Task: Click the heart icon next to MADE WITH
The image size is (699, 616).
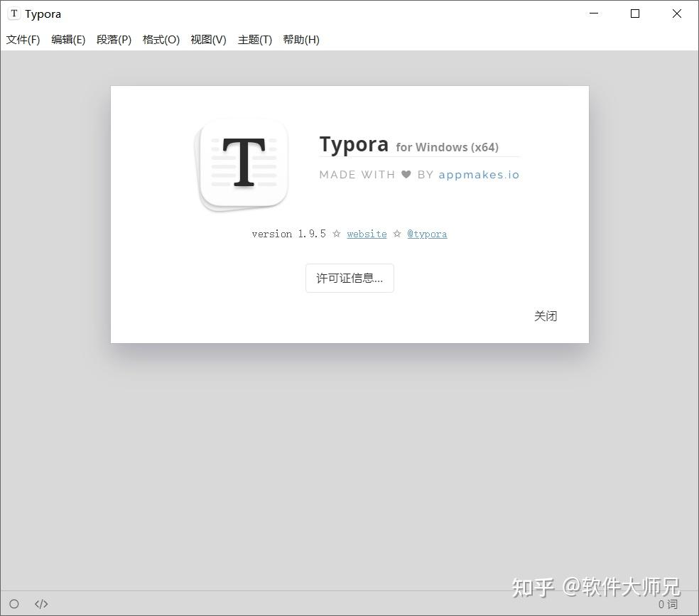Action: [x=406, y=174]
